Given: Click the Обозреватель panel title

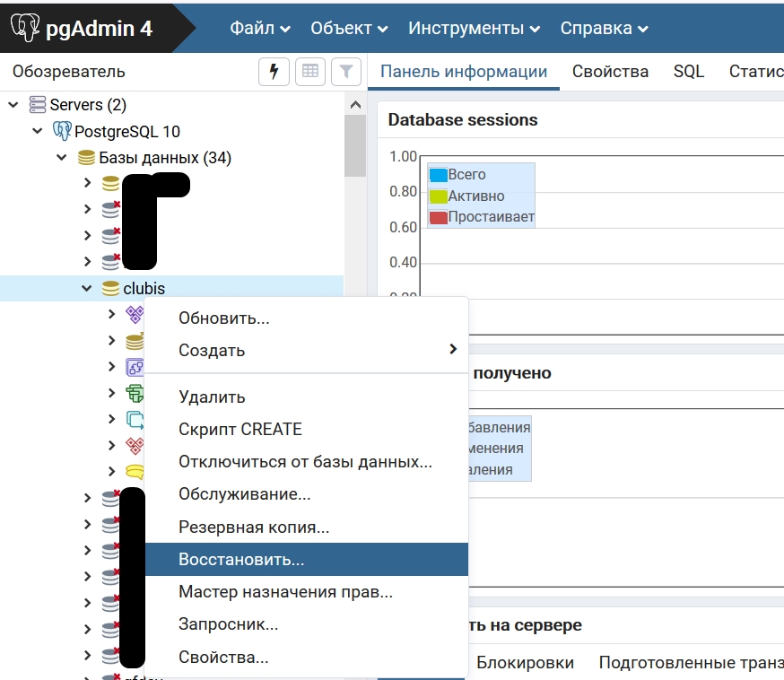Looking at the screenshot, I should (68, 72).
